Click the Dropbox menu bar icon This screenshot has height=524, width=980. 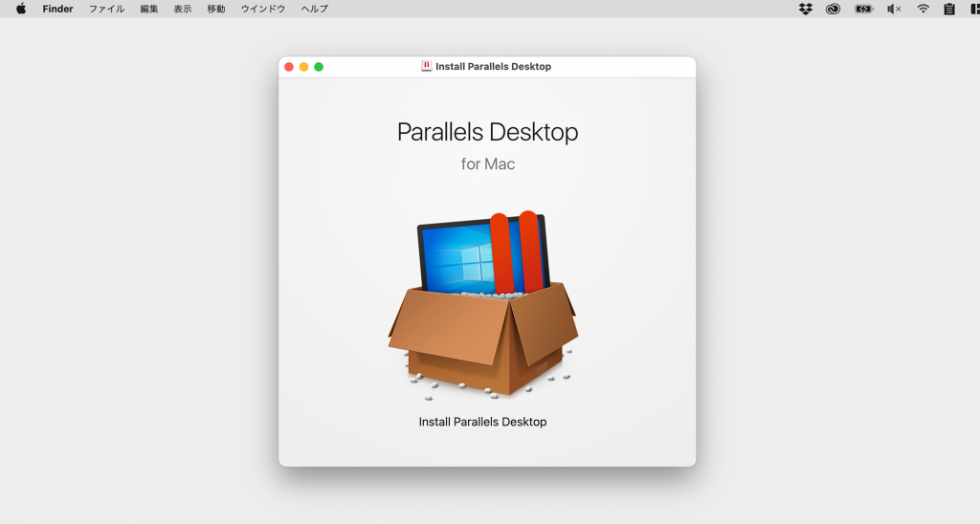pyautogui.click(x=806, y=9)
